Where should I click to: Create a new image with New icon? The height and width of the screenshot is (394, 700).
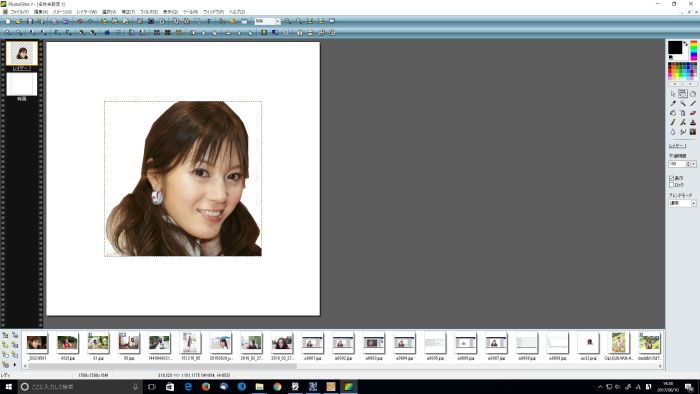point(8,21)
